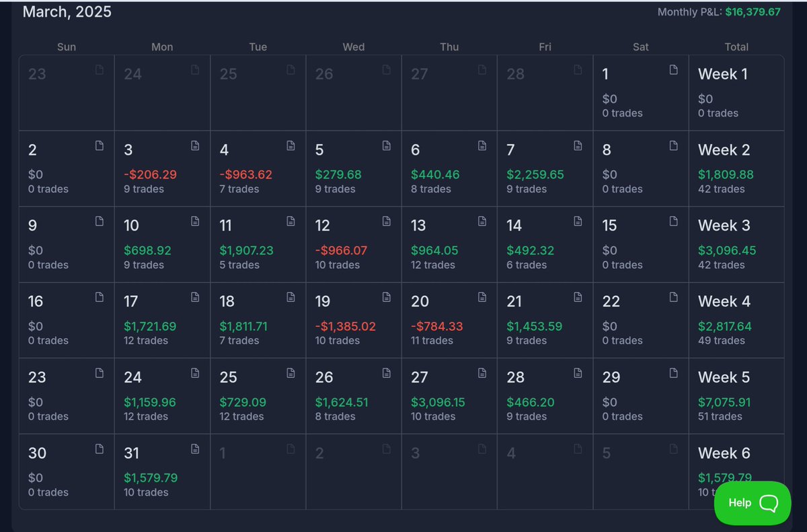Click the $279.68 profit on March 5
The width and height of the screenshot is (807, 532).
tap(338, 174)
